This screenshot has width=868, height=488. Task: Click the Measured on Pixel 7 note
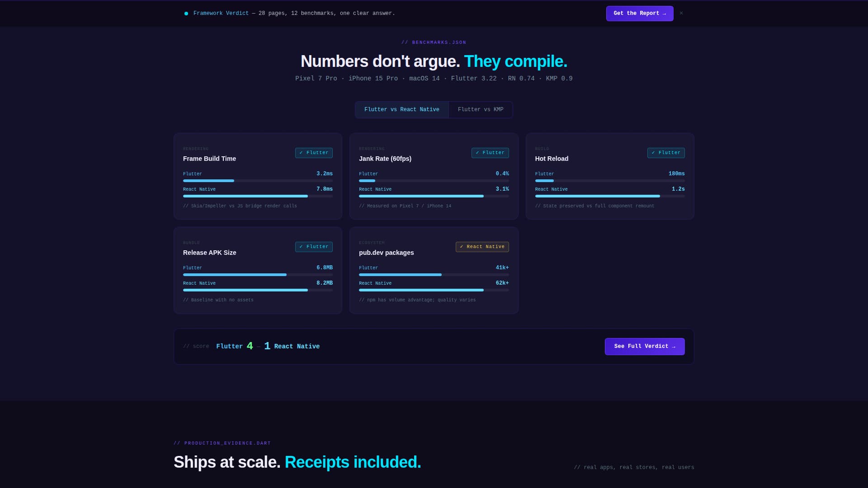405,206
